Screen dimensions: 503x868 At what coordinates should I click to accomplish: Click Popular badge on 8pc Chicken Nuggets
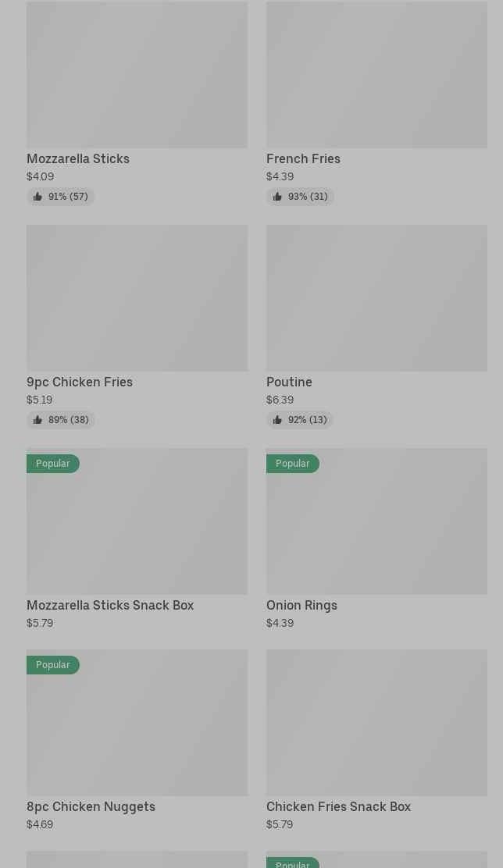pos(53,665)
